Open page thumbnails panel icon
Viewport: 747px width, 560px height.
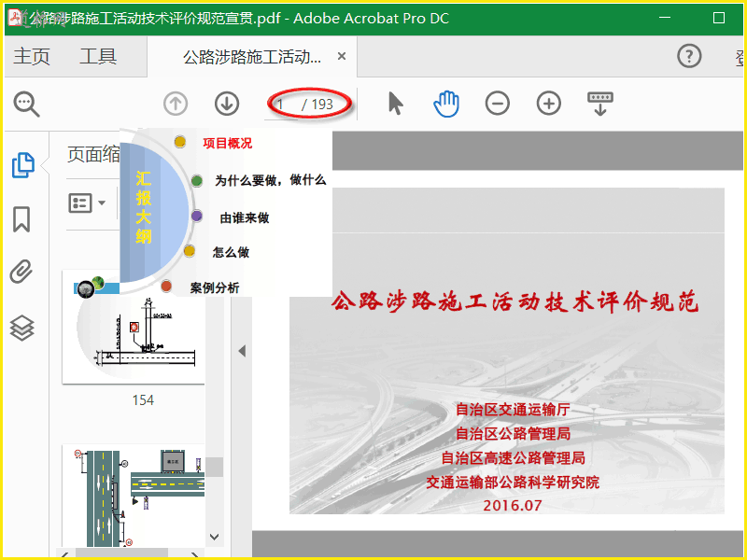[x=22, y=165]
